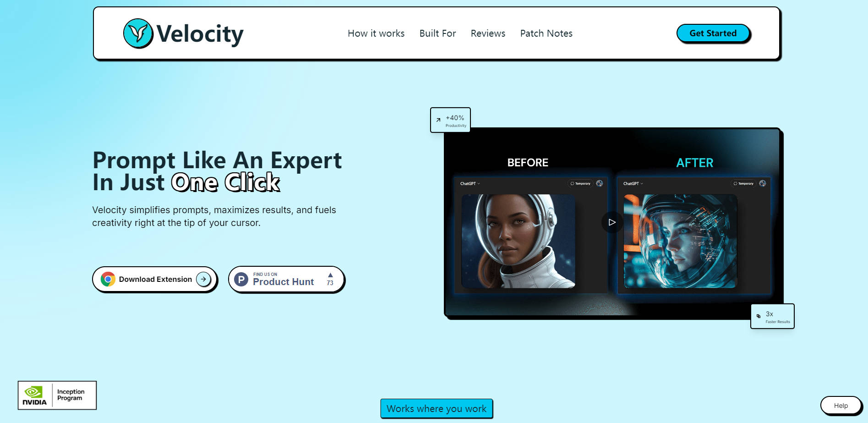Click the Works where you work button
The width and height of the screenshot is (868, 423).
point(436,408)
